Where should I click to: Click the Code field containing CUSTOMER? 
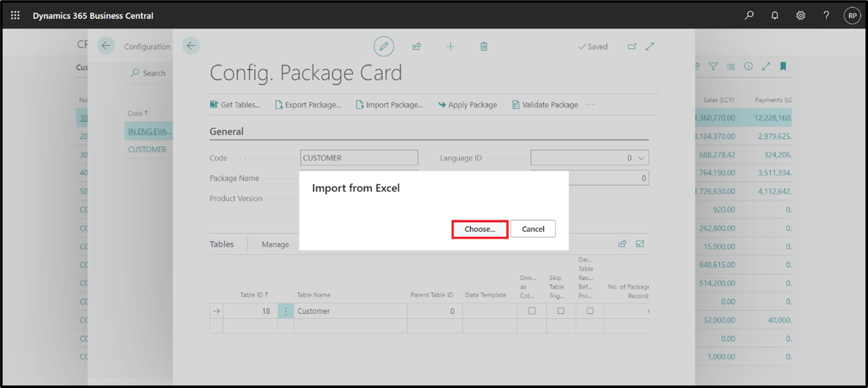click(x=359, y=158)
